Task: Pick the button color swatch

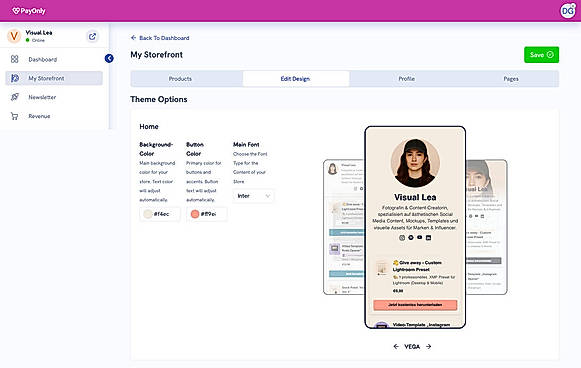Action: [x=195, y=214]
